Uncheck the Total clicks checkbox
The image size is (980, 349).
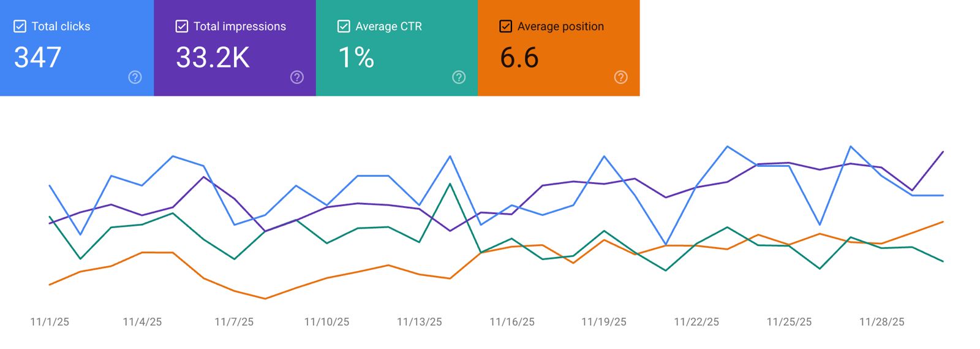click(20, 26)
